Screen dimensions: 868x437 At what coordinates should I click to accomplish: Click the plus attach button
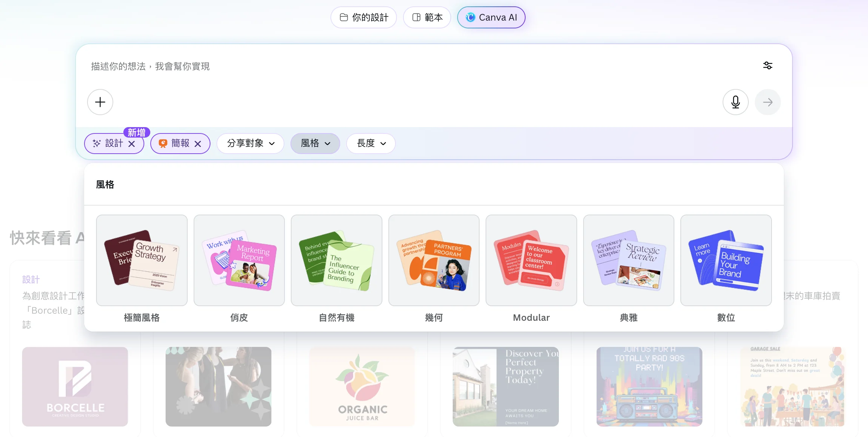point(100,102)
